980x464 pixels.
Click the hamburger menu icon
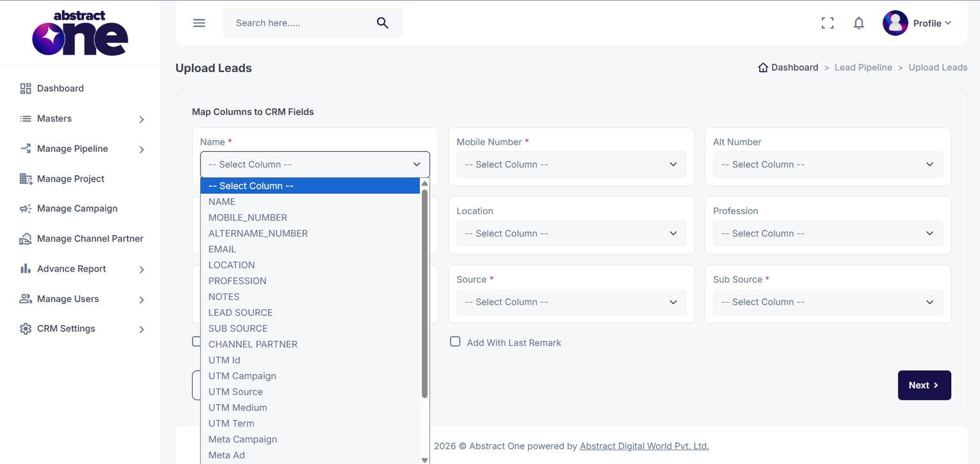click(199, 23)
